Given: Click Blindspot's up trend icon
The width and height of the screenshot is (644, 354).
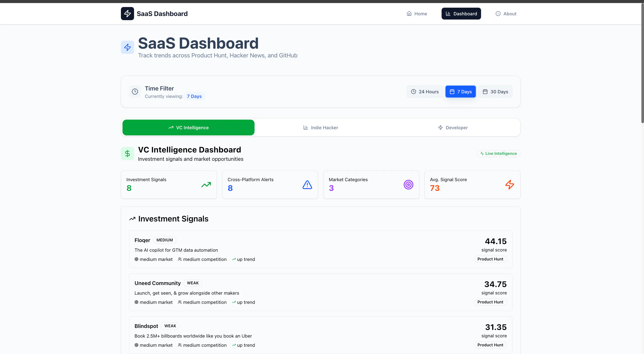Looking at the screenshot, I should [x=234, y=345].
